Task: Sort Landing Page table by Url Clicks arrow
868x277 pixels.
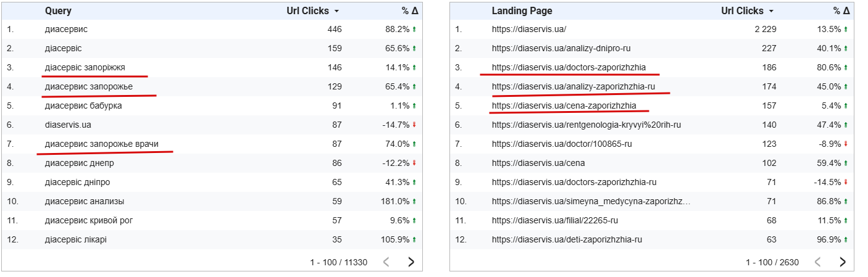Action: 771,11
